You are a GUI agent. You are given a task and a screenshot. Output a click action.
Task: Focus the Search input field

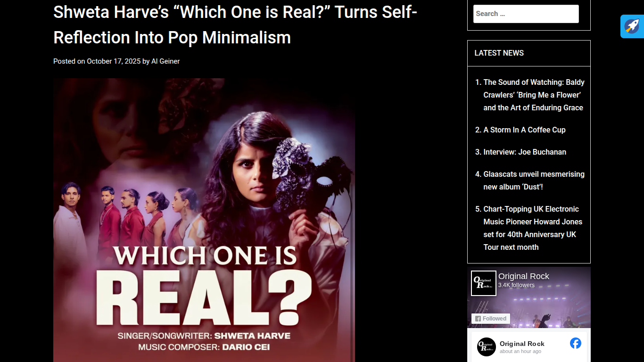tap(526, 14)
